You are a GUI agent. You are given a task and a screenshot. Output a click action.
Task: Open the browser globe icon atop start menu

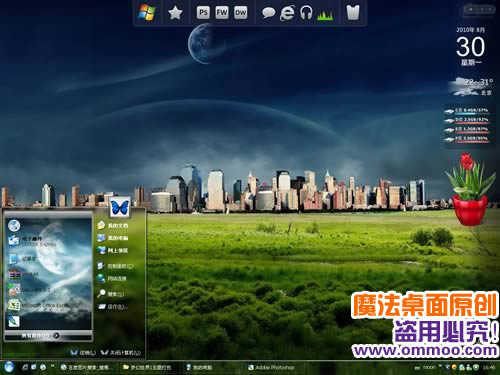pyautogui.click(x=14, y=225)
